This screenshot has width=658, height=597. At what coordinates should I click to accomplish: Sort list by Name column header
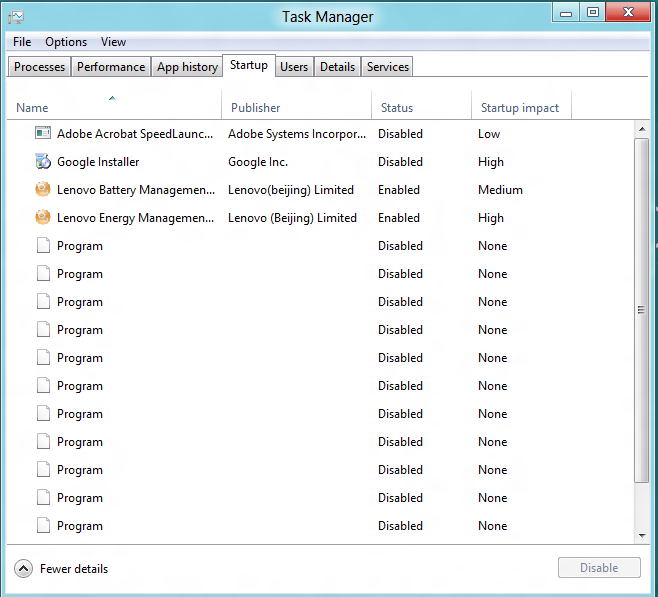(x=32, y=108)
